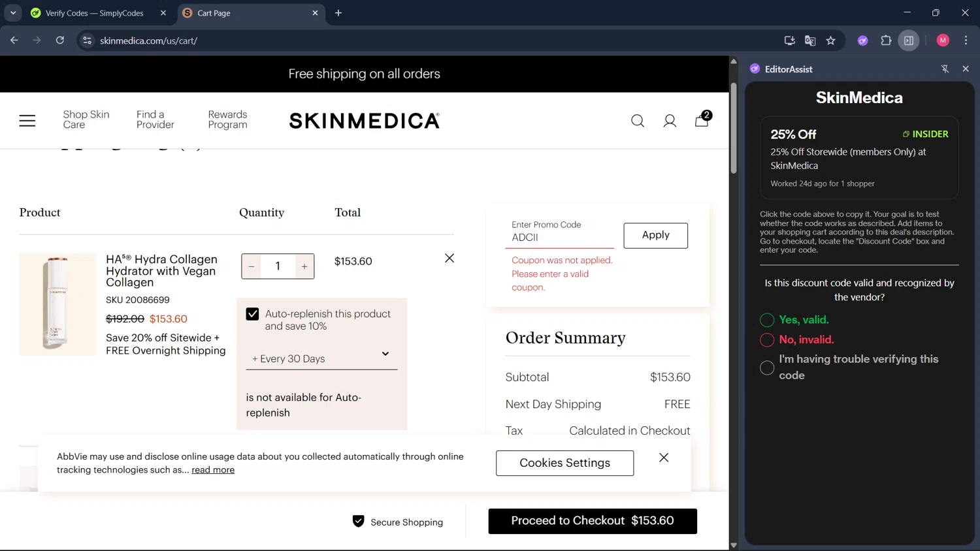
Task: Open Cookies Settings
Action: pyautogui.click(x=564, y=463)
